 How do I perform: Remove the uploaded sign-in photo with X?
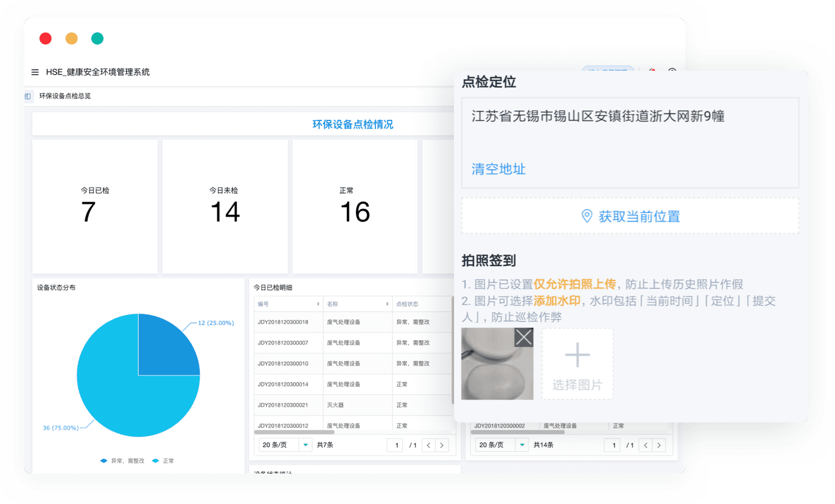click(x=523, y=337)
